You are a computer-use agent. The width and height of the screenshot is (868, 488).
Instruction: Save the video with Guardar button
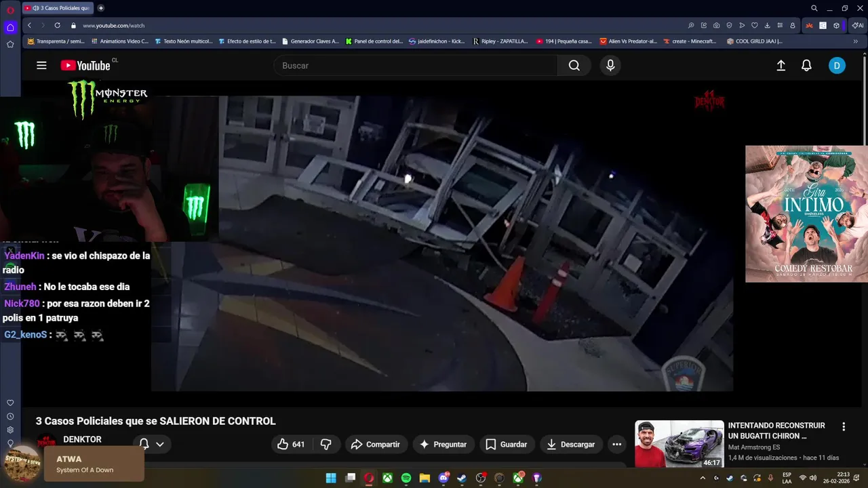(x=507, y=445)
